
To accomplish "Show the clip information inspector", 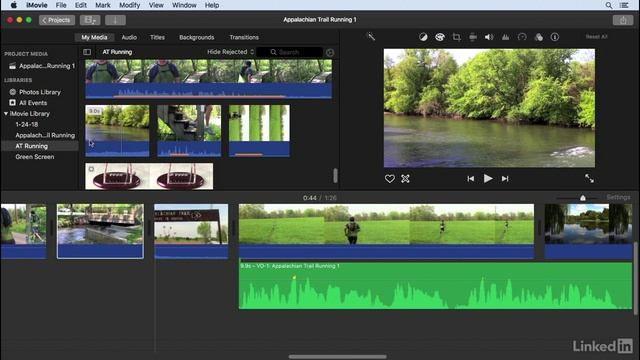I will click(555, 37).
